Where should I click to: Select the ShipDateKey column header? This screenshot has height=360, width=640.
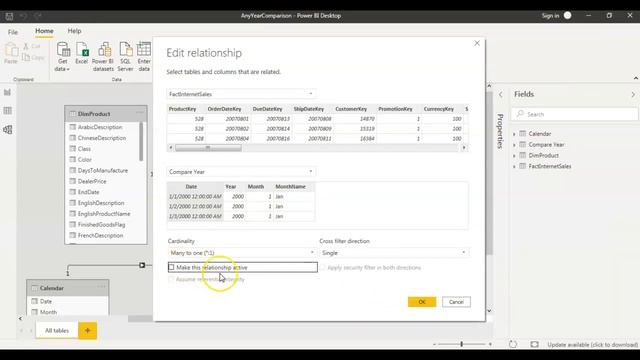[x=309, y=109]
